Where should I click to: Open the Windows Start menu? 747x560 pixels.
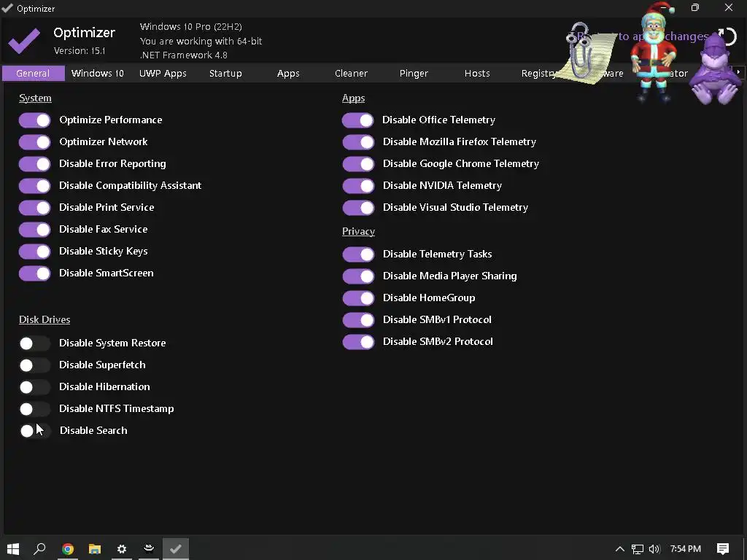pos(13,548)
